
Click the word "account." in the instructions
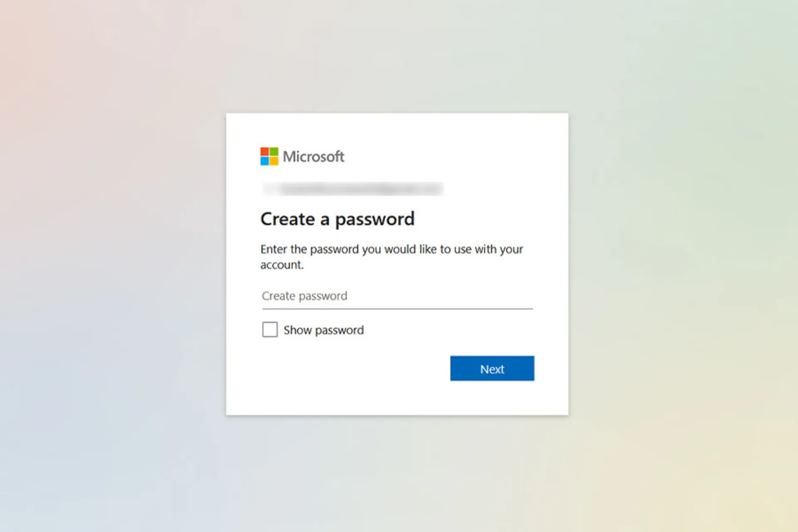[x=282, y=265]
